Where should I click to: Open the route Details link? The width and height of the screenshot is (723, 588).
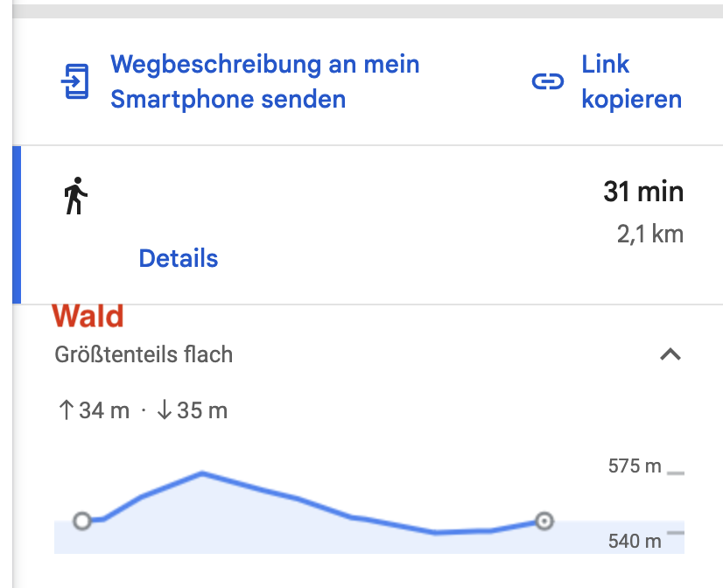coord(178,258)
